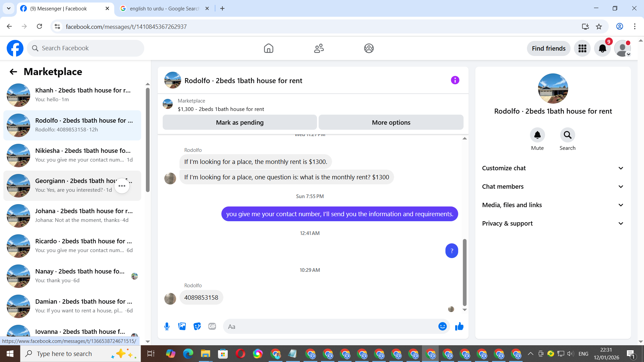Expand Media, files and links

pos(553,205)
